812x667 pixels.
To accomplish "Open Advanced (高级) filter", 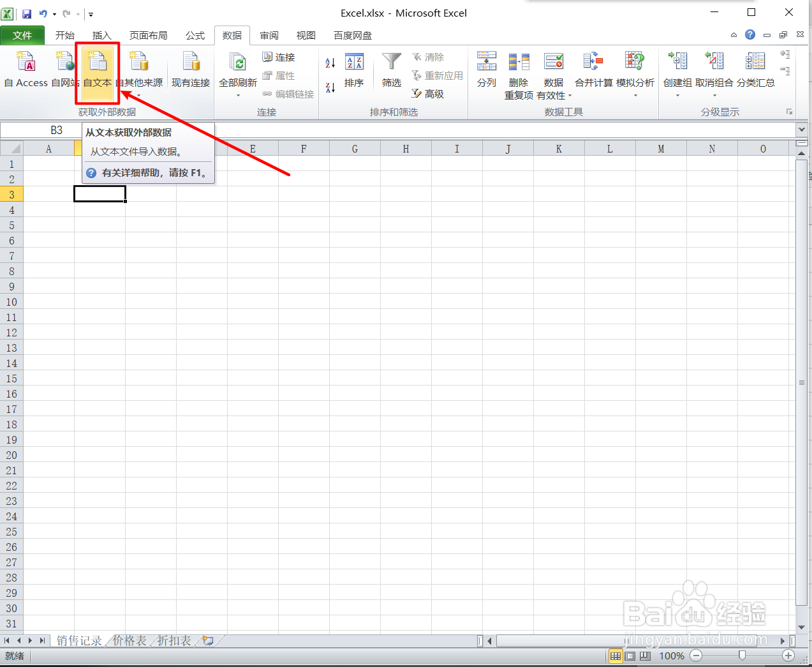I will click(428, 94).
